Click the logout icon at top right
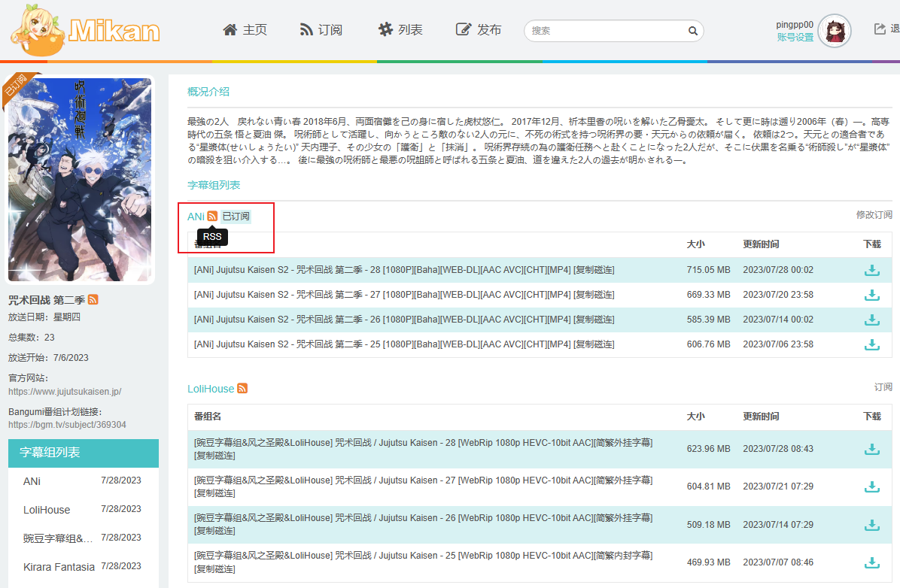This screenshot has width=900, height=588. pos(880,29)
